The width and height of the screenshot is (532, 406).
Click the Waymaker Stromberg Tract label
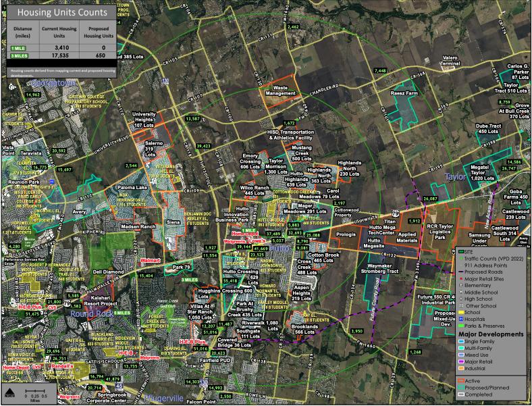(379, 268)
